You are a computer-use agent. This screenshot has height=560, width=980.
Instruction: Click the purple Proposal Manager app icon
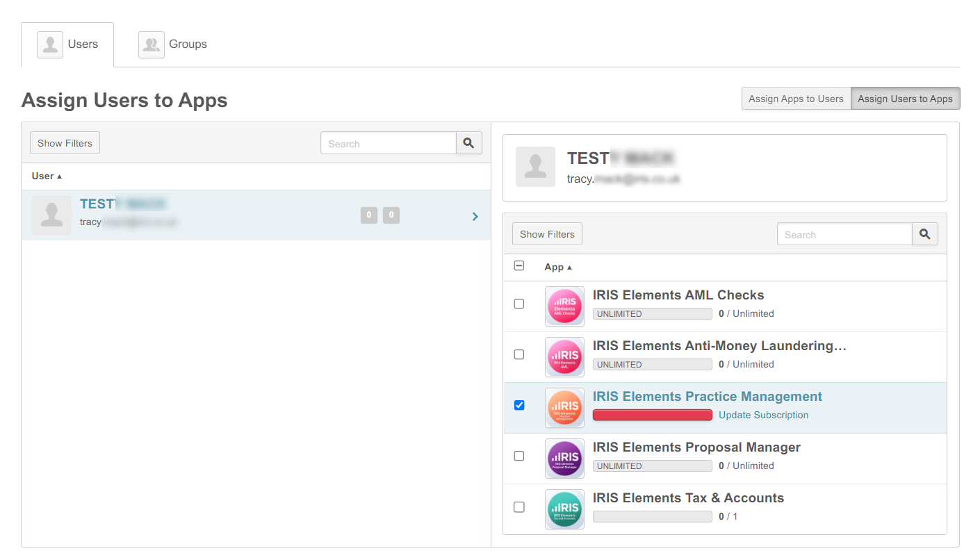(x=564, y=459)
